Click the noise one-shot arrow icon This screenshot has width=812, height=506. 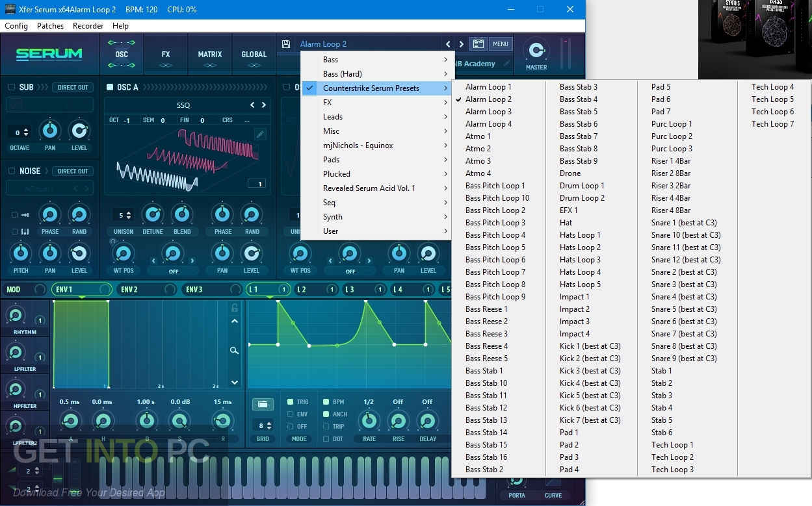[25, 215]
